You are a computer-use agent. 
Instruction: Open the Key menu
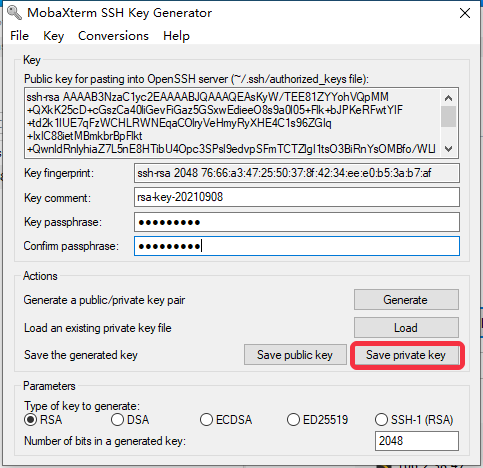pos(53,36)
